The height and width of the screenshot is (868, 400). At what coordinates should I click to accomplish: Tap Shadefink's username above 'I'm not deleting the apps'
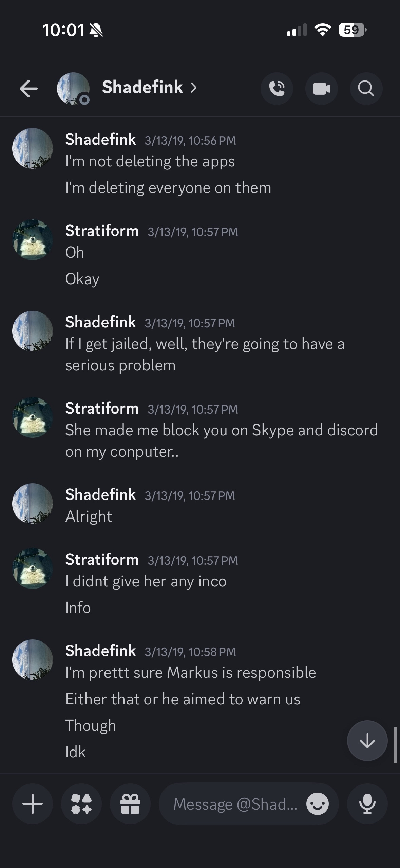click(x=100, y=139)
